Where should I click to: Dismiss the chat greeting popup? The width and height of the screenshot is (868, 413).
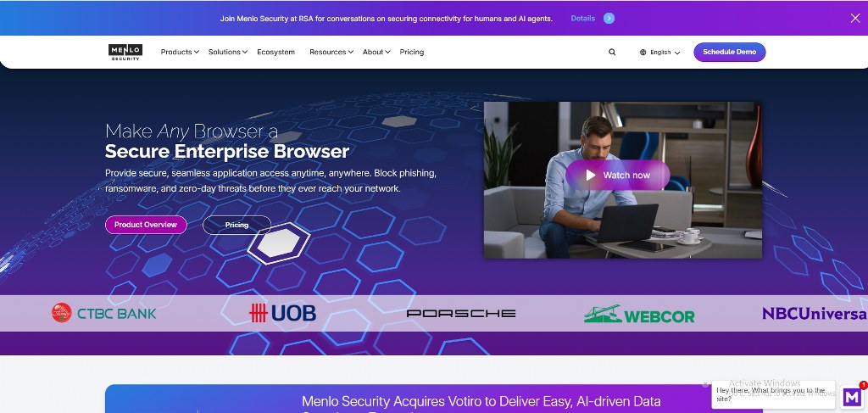click(705, 383)
